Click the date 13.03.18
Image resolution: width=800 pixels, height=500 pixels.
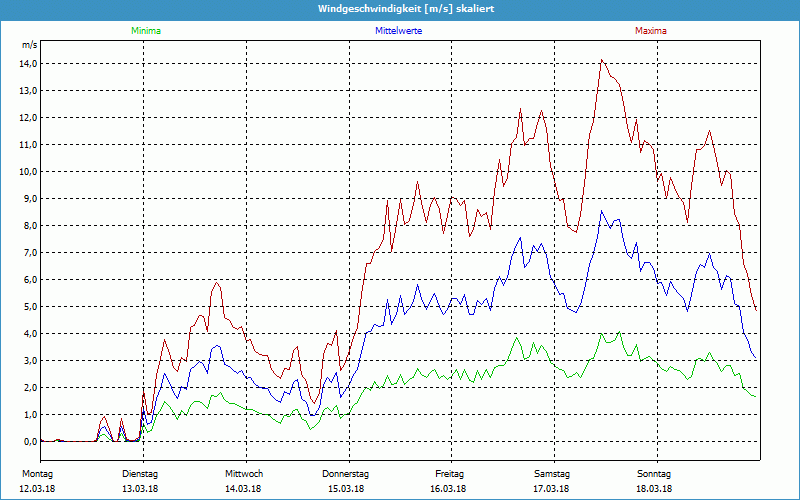[140, 489]
